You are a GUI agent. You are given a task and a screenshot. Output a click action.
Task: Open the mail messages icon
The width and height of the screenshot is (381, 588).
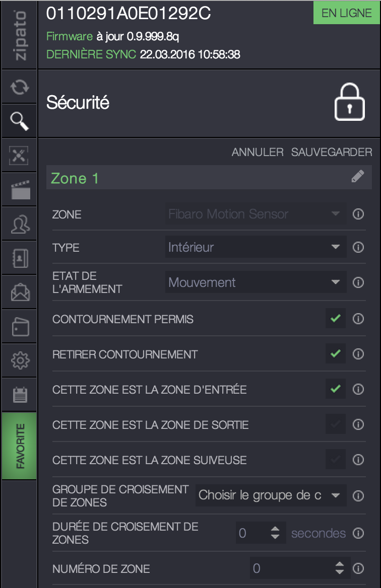[19, 292]
